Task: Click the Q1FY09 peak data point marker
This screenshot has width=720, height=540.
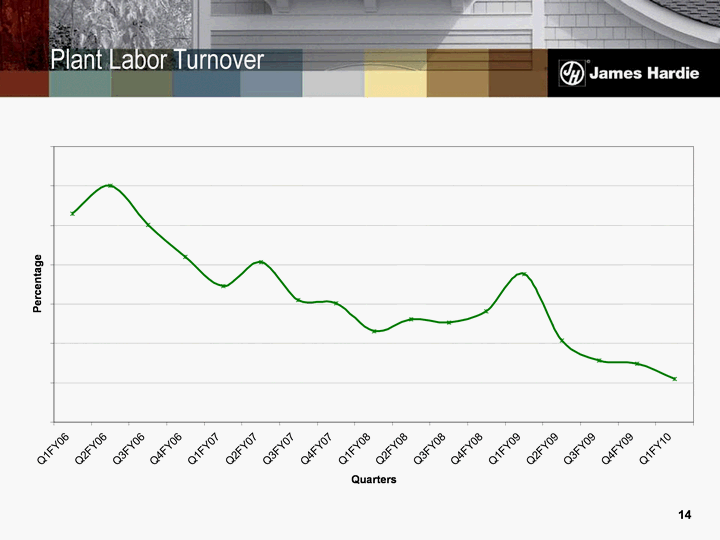Action: pyautogui.click(x=523, y=273)
